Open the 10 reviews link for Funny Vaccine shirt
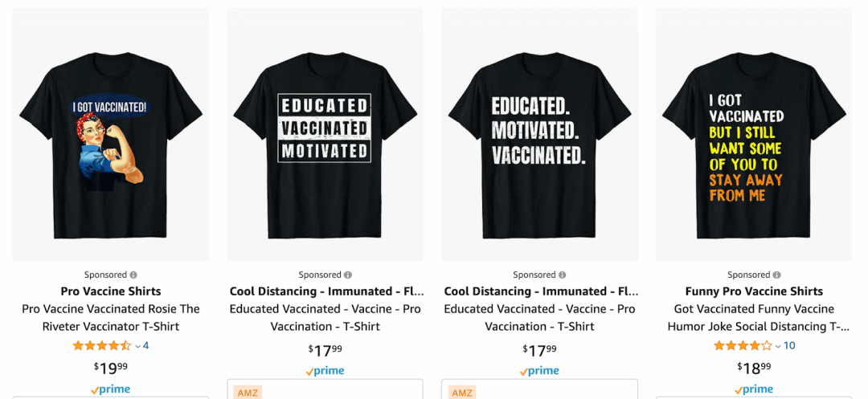868x399 pixels. pyautogui.click(x=789, y=346)
